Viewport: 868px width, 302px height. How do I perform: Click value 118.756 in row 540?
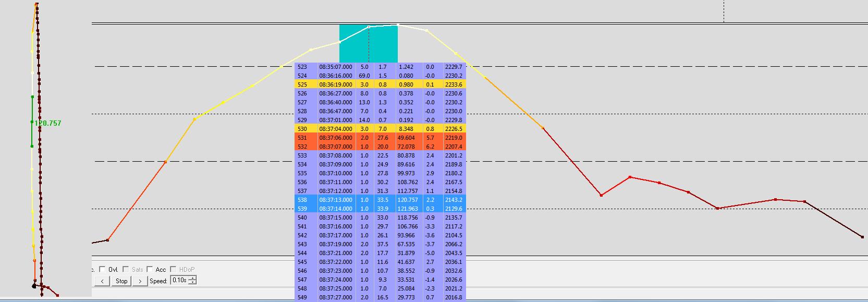tap(408, 218)
